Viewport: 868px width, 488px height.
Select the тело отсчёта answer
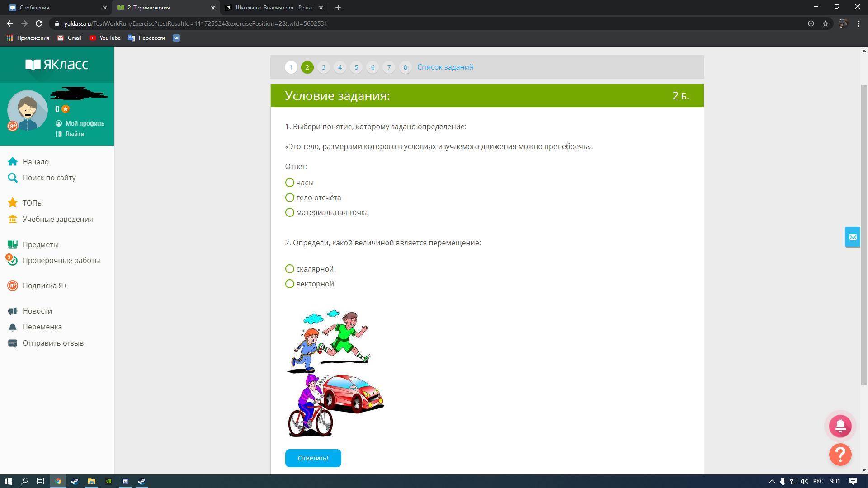pyautogui.click(x=290, y=197)
